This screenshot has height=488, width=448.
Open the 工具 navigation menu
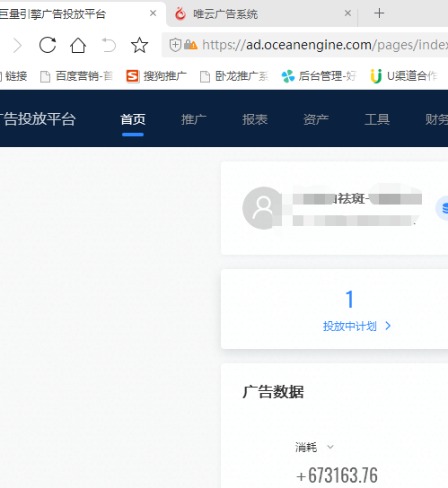[377, 119]
